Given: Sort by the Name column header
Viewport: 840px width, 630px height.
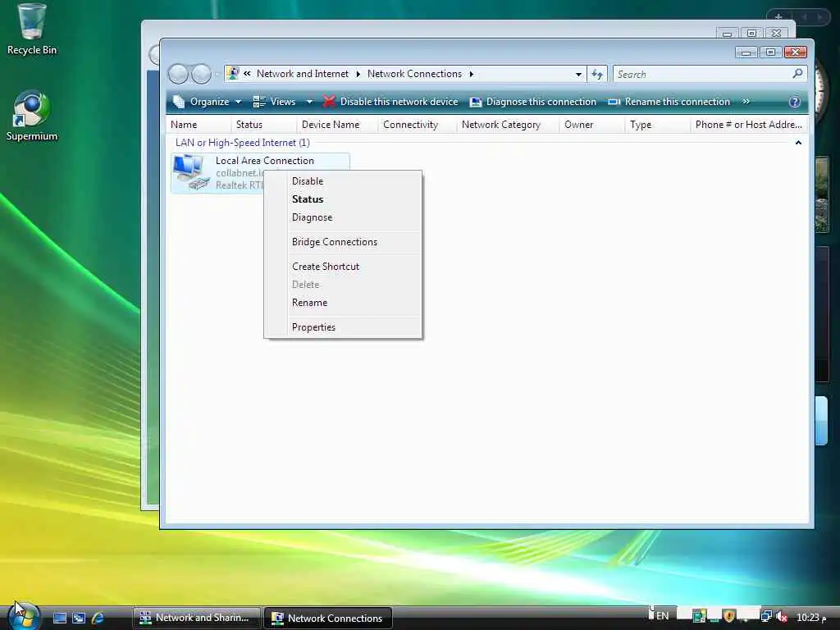Looking at the screenshot, I should pyautogui.click(x=199, y=125).
